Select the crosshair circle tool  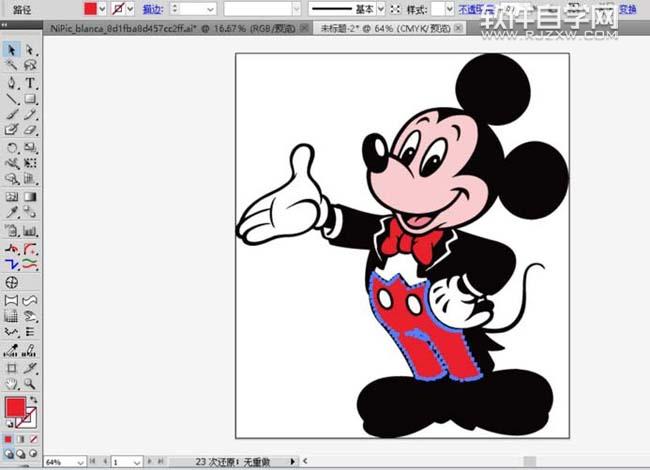[11, 283]
